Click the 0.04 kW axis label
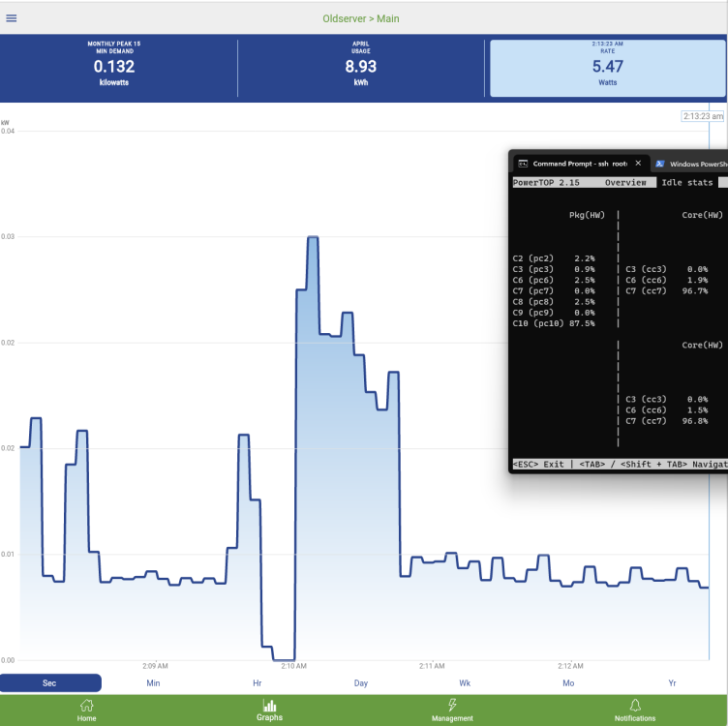Viewport: 728px width, 726px height. [x=8, y=131]
